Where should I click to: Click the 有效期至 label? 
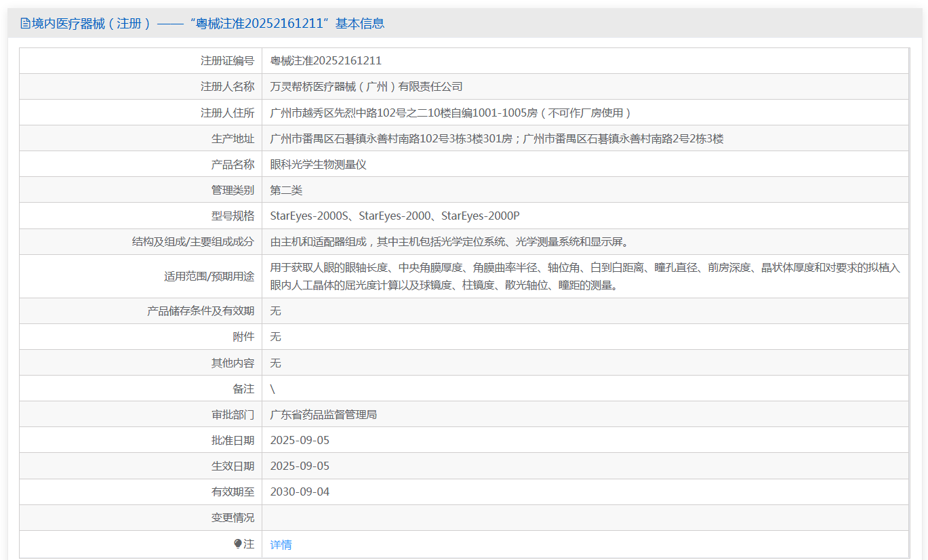pyautogui.click(x=233, y=492)
